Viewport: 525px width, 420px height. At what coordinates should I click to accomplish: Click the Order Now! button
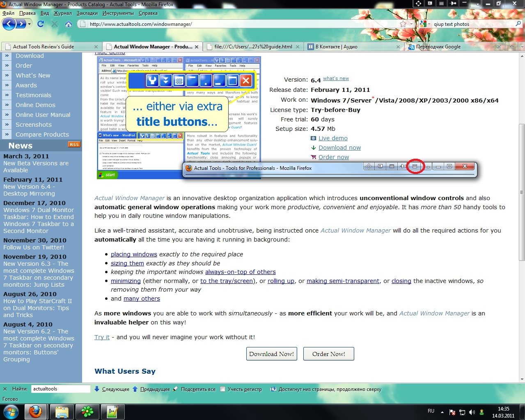pyautogui.click(x=329, y=354)
